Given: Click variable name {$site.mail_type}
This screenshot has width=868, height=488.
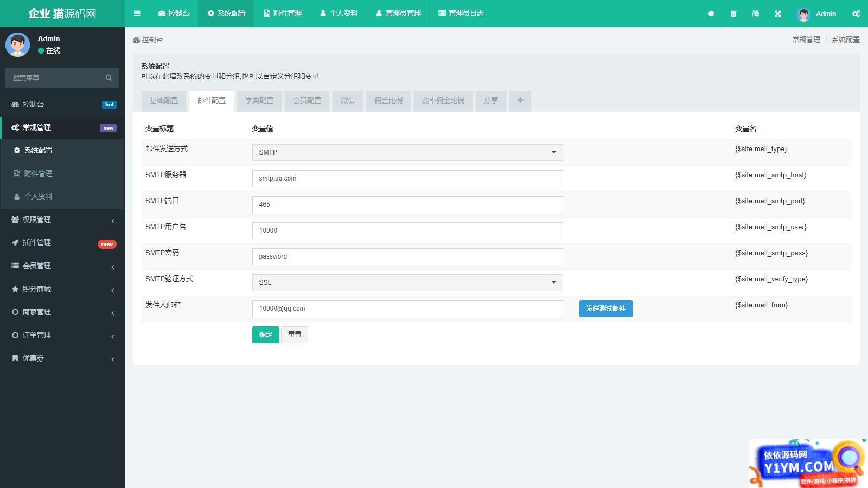Looking at the screenshot, I should [761, 149].
